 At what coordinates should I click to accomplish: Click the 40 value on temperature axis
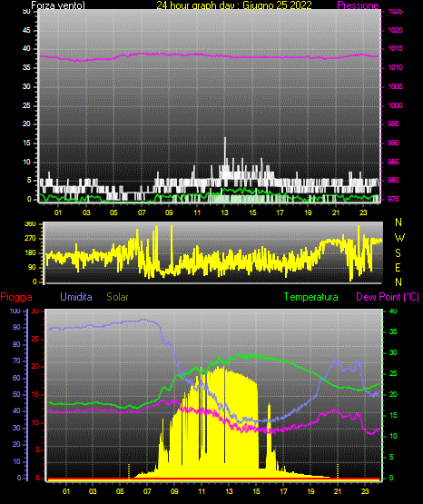[x=393, y=311]
